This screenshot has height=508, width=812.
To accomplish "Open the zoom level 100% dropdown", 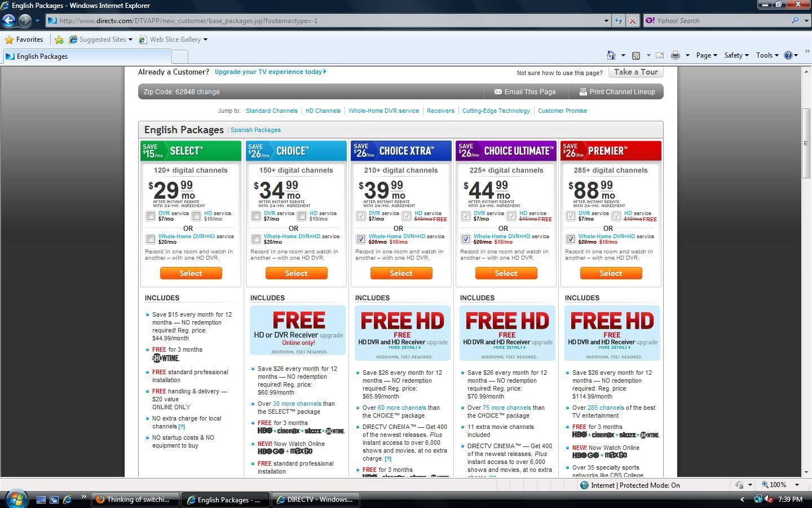I will point(797,485).
